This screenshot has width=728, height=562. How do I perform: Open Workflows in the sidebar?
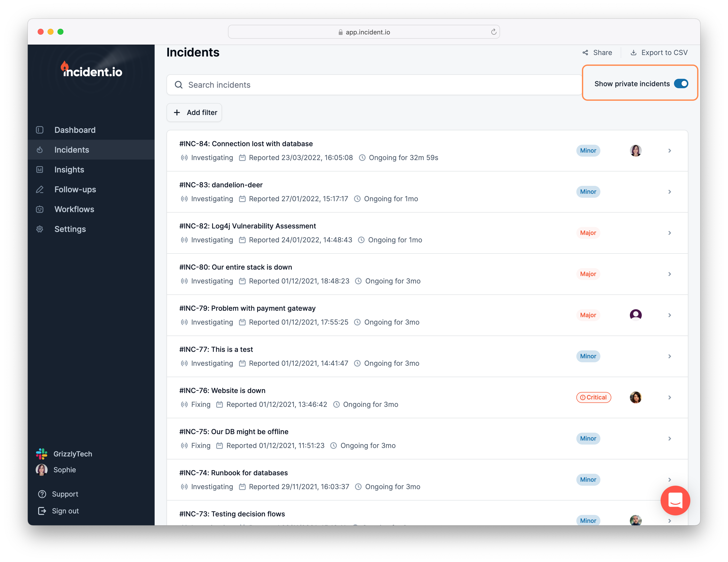pyautogui.click(x=74, y=209)
